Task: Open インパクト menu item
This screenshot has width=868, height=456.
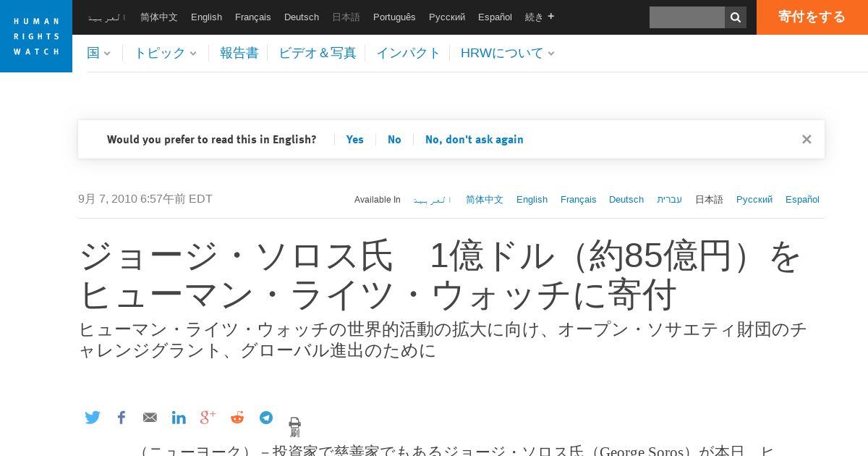Action: [x=409, y=53]
